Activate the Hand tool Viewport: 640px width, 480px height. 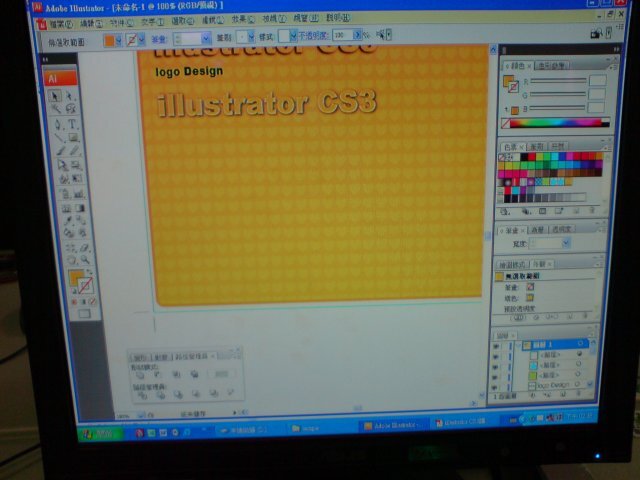point(71,260)
